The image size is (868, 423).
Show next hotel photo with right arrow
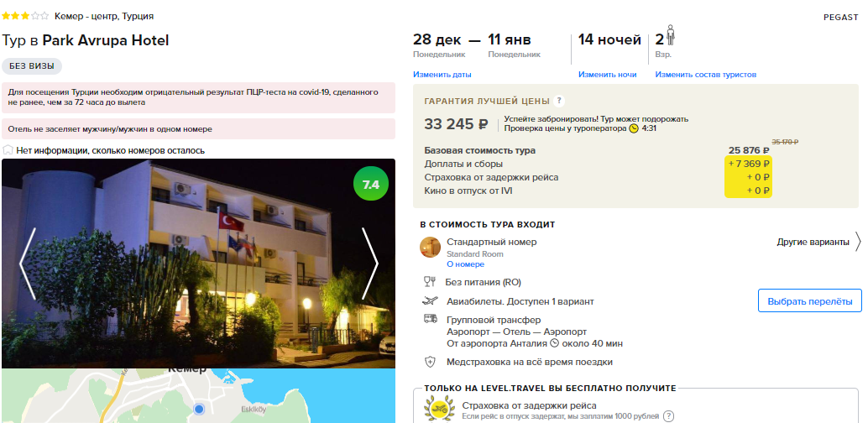click(x=370, y=264)
